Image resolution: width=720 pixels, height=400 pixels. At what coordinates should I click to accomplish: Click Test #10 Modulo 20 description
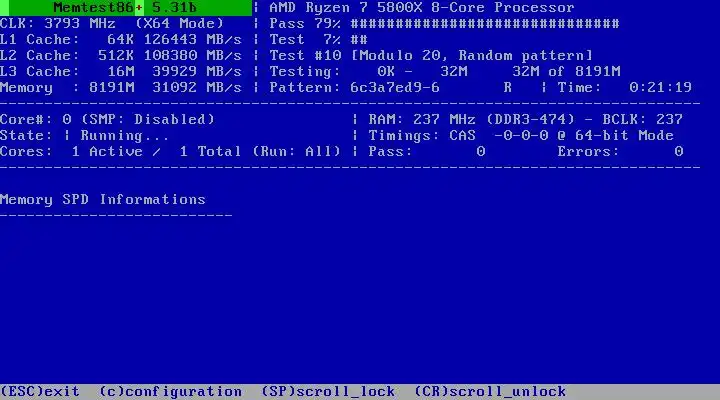(x=431, y=56)
